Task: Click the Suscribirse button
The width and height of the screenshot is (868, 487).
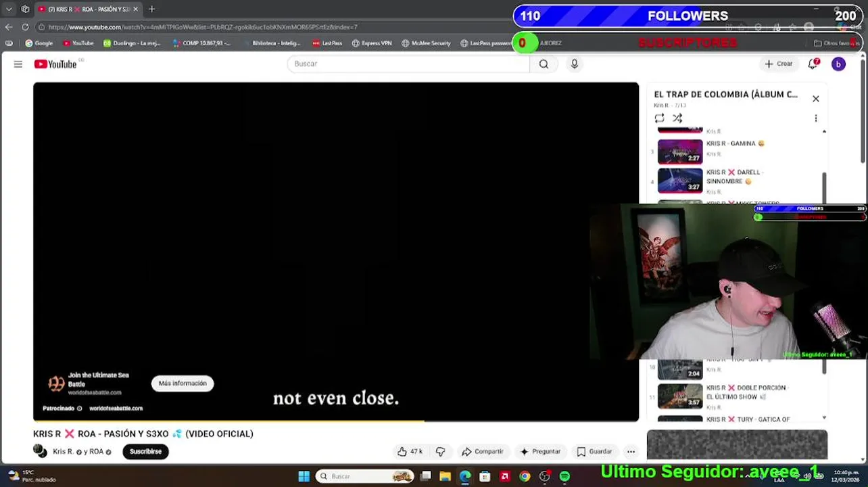Action: (x=145, y=452)
